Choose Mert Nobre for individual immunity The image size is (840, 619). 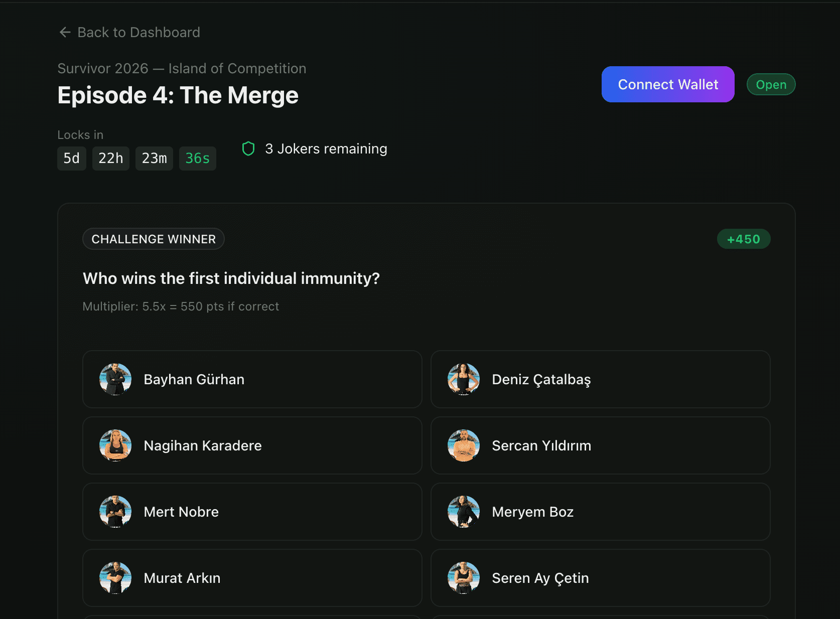click(x=252, y=512)
